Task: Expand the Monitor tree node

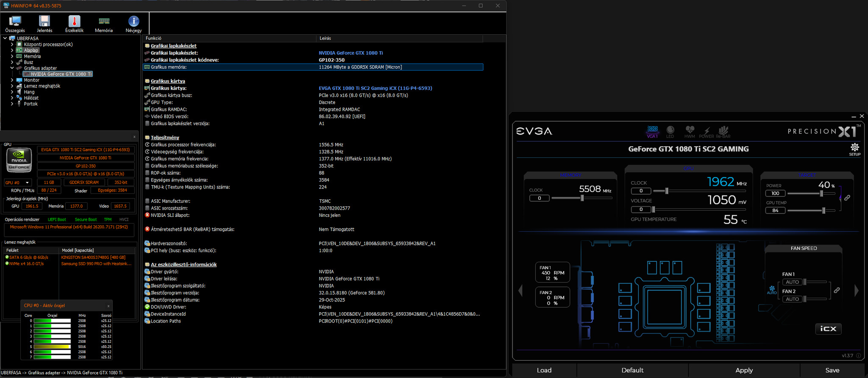Action: click(12, 80)
